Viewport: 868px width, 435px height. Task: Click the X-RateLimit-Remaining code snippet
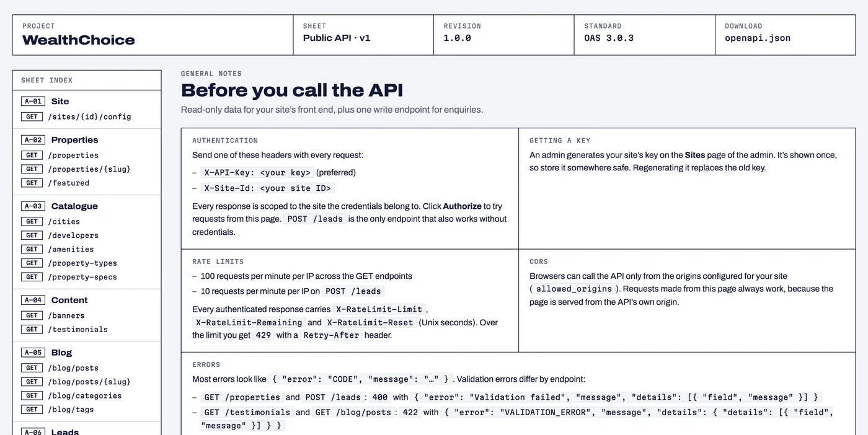tap(249, 322)
